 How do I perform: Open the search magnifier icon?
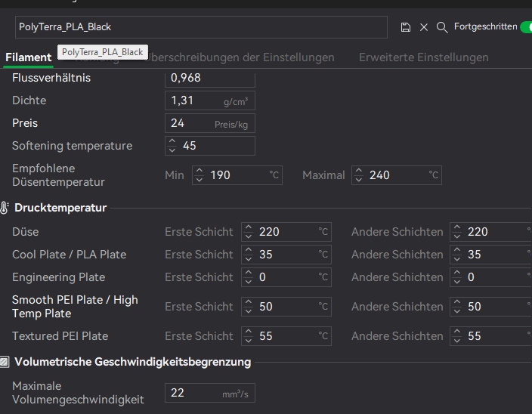tap(442, 27)
